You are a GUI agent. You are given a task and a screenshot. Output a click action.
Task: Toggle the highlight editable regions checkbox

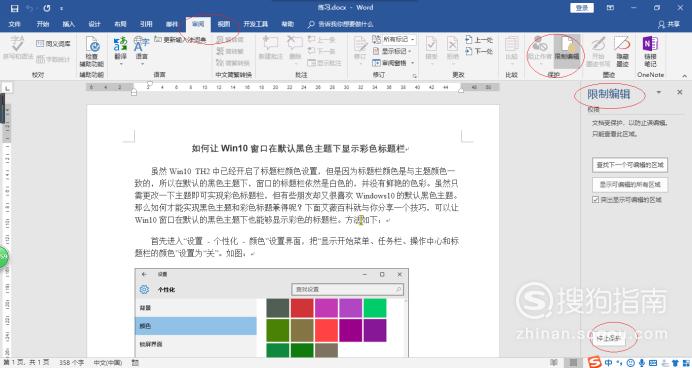click(x=595, y=200)
